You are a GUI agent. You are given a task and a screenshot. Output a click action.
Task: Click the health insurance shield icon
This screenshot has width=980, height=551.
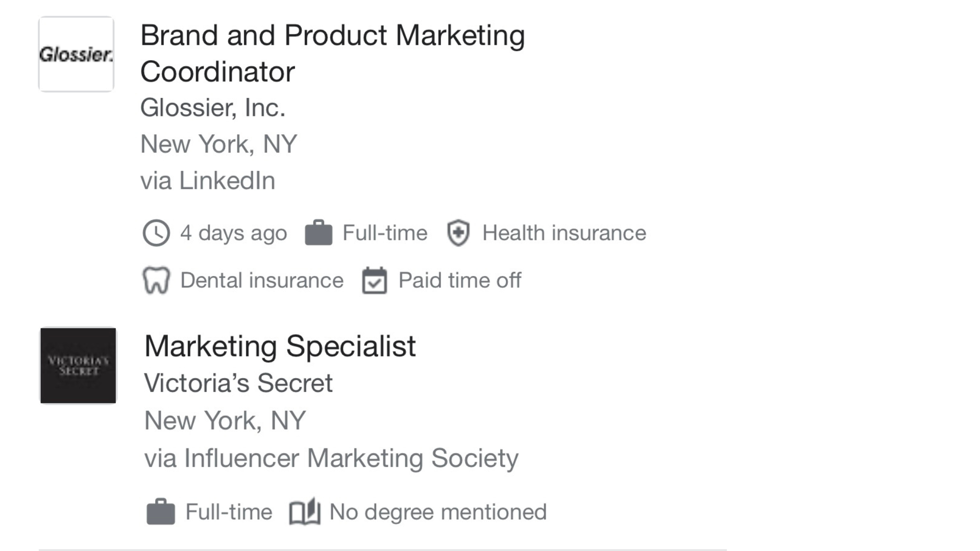(458, 233)
